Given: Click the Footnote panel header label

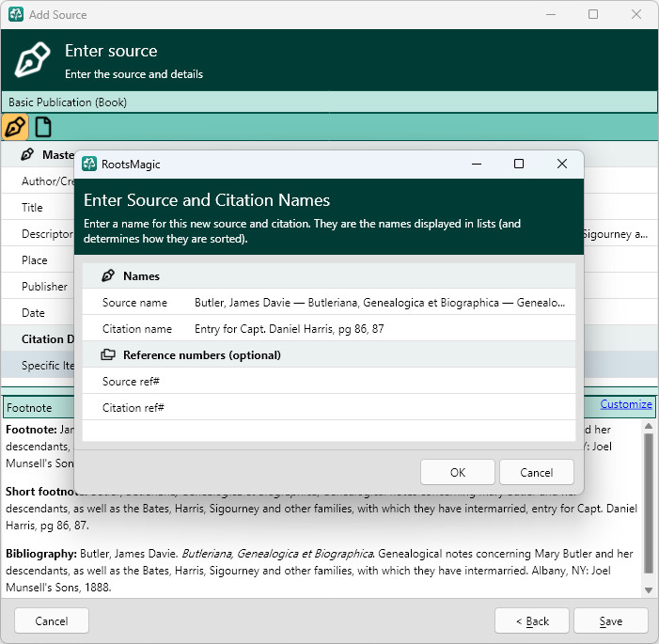Looking at the screenshot, I should 29,408.
